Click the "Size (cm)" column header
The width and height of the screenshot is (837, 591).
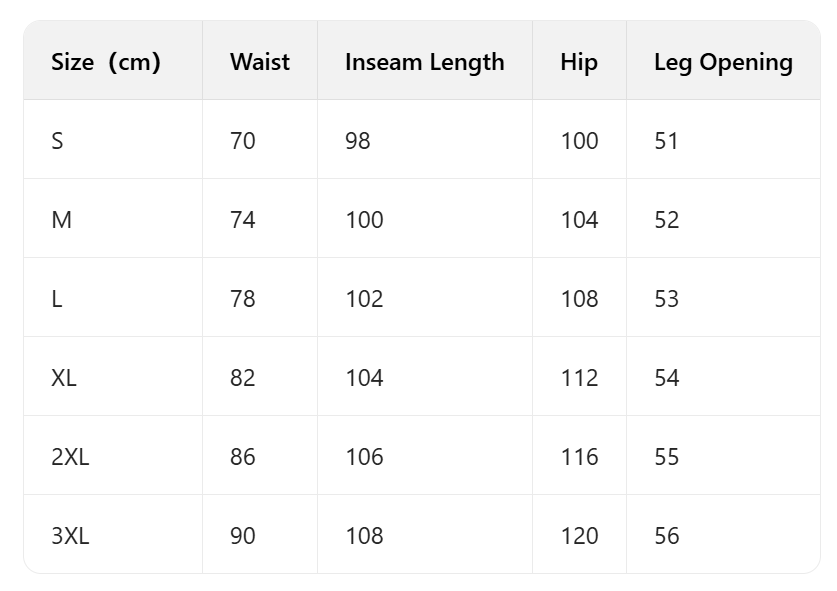(106, 62)
